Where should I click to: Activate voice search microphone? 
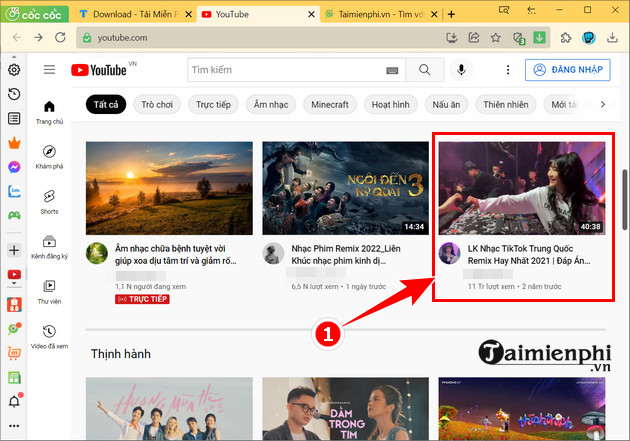click(x=461, y=70)
